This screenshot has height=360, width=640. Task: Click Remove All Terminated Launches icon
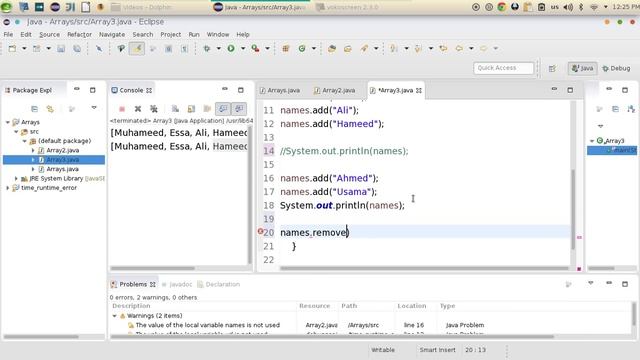pos(154,109)
